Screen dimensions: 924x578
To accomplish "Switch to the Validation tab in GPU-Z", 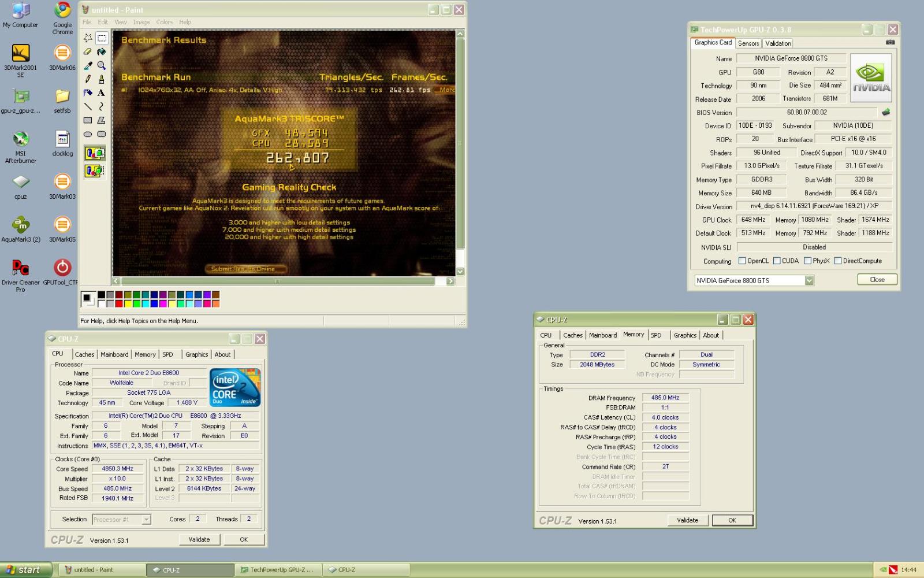I will pyautogui.click(x=778, y=43).
